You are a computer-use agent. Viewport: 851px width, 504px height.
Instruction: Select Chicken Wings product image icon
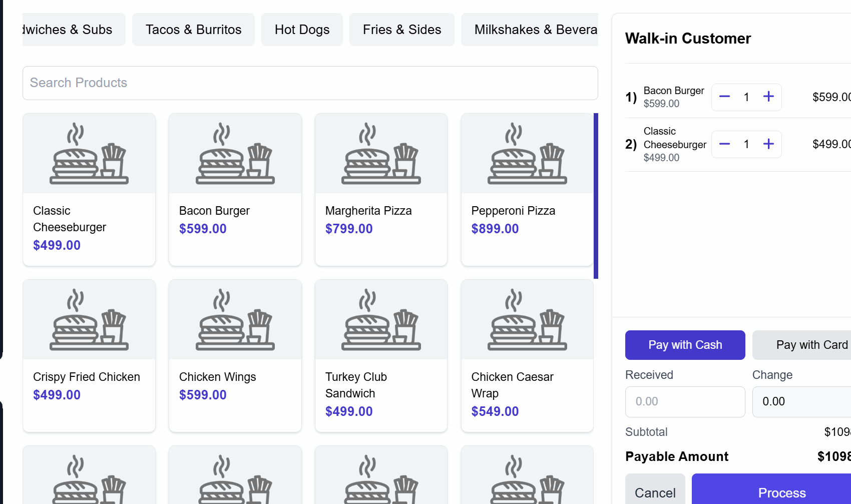(235, 320)
